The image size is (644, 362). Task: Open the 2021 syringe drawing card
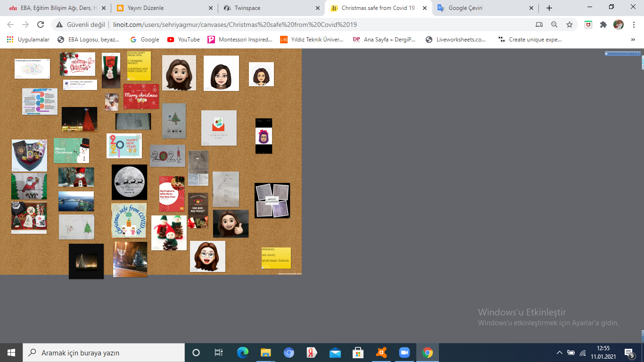pos(167,156)
